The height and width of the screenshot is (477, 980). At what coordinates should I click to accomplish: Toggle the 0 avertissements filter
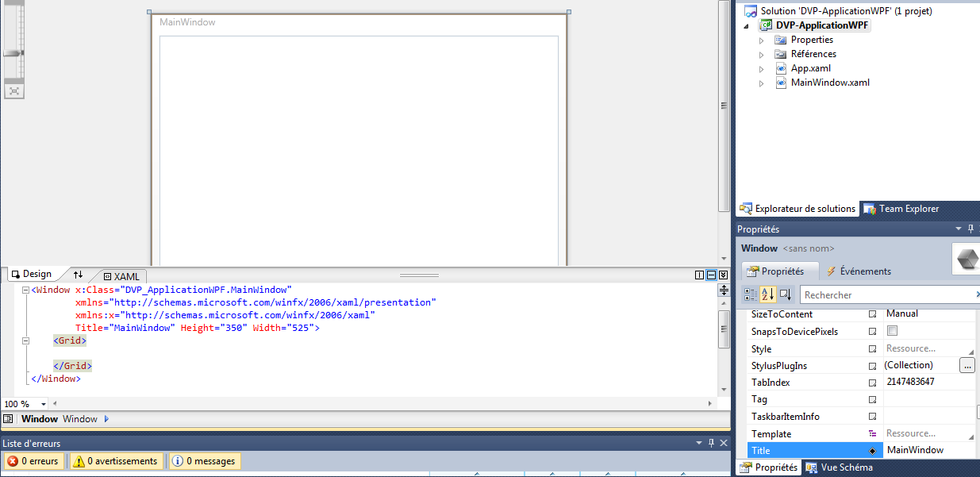click(116, 461)
